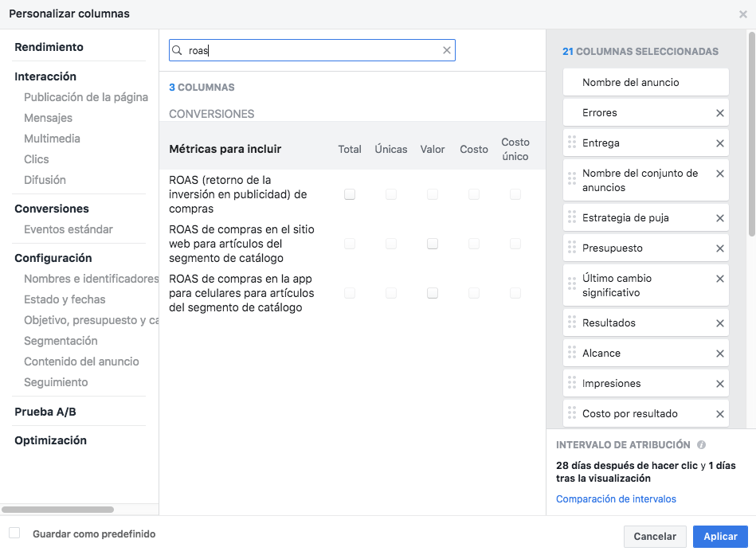Check Total for ROAS de compras
756x555 pixels.
(350, 194)
